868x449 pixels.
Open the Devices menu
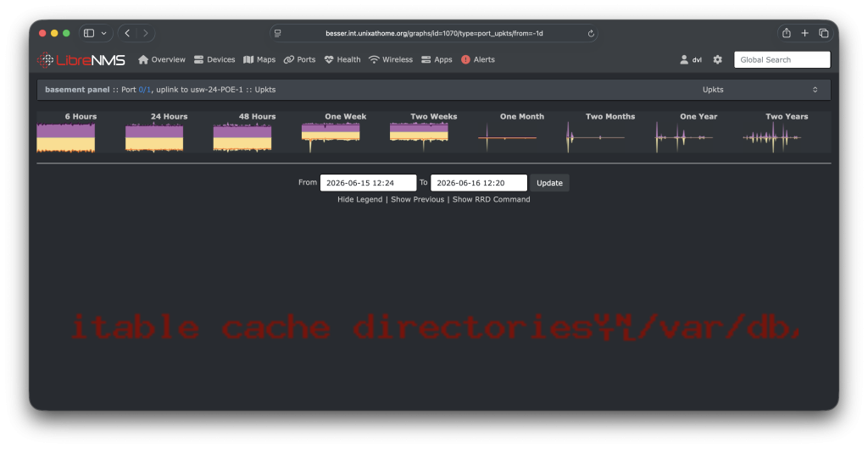tap(214, 59)
